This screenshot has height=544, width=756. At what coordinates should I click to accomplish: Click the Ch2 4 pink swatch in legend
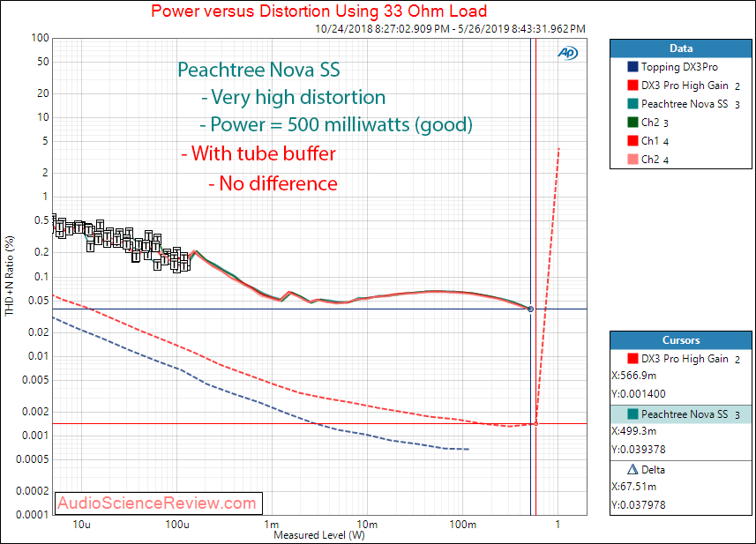click(x=632, y=159)
